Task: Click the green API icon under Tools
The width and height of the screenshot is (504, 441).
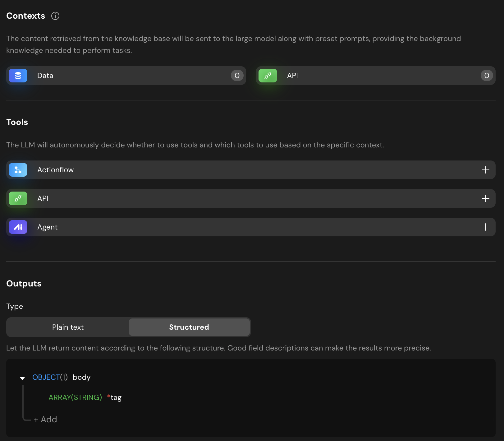Action: point(18,198)
